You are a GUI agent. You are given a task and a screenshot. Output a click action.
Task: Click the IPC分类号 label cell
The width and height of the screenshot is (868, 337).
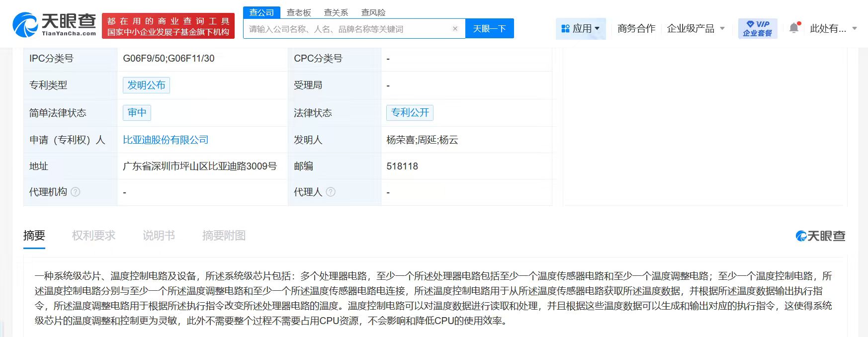[70, 59]
